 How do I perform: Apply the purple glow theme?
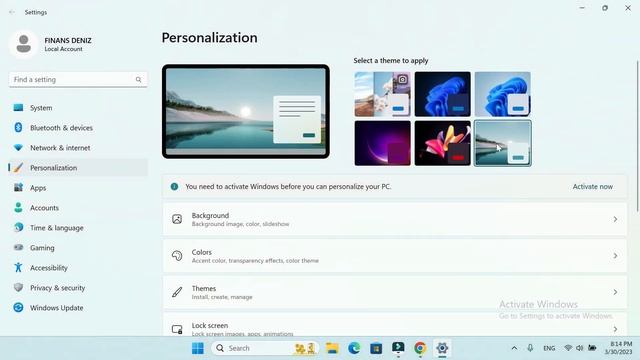pos(382,143)
